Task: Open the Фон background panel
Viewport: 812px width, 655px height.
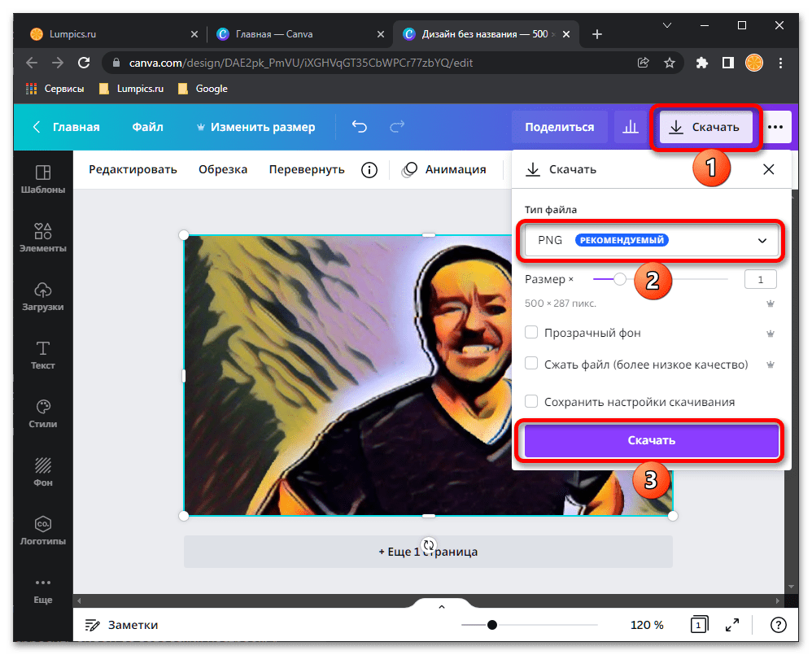Action: click(x=43, y=472)
